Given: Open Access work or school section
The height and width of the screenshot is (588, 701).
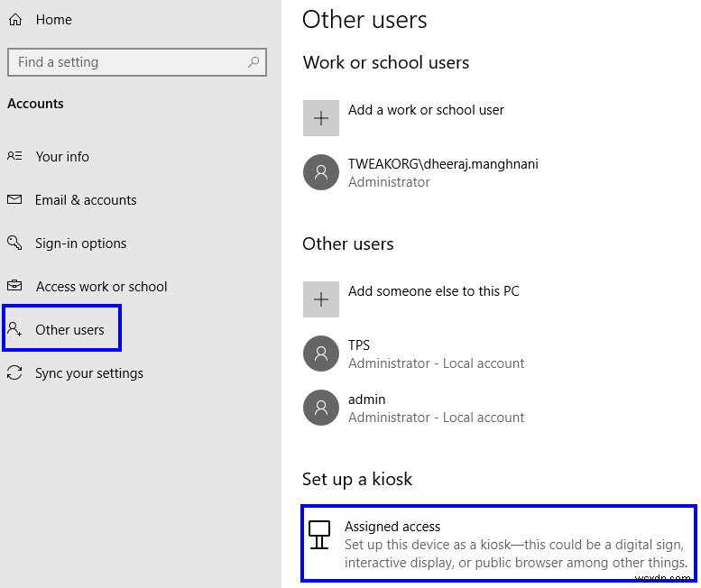Looking at the screenshot, I should [101, 287].
